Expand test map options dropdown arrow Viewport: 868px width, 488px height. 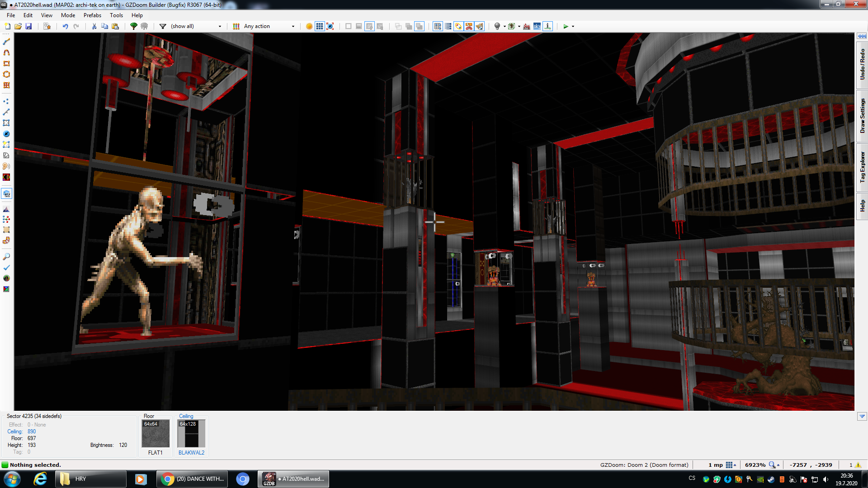pyautogui.click(x=573, y=26)
